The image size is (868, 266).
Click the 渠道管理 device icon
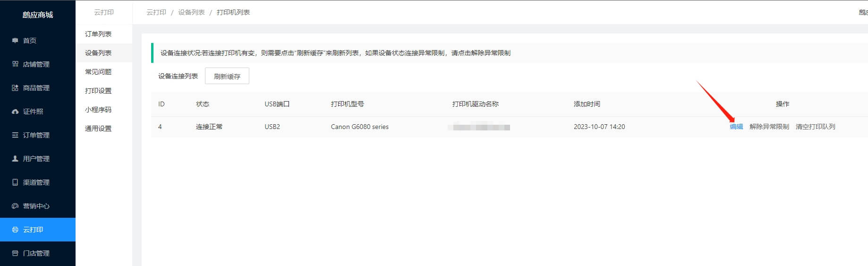tap(15, 182)
